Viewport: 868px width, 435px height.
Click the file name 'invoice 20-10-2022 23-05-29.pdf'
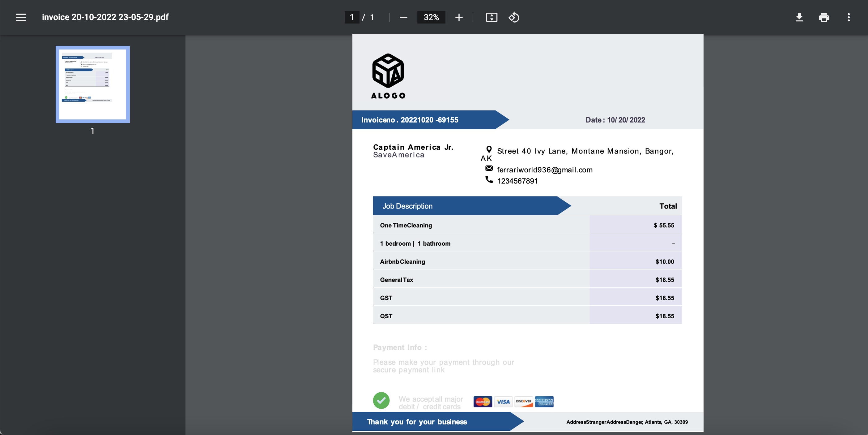coord(105,17)
